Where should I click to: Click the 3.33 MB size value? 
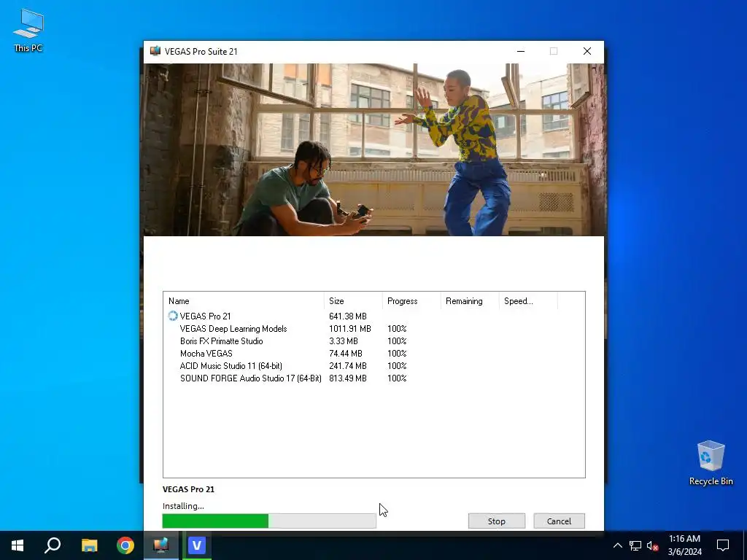[x=343, y=341]
